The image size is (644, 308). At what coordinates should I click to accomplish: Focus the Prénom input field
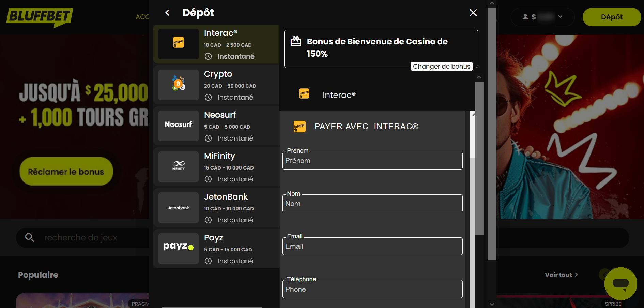[x=372, y=161]
